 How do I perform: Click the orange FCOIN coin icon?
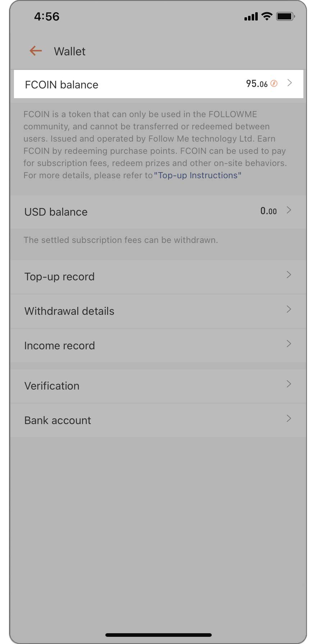pyautogui.click(x=274, y=84)
